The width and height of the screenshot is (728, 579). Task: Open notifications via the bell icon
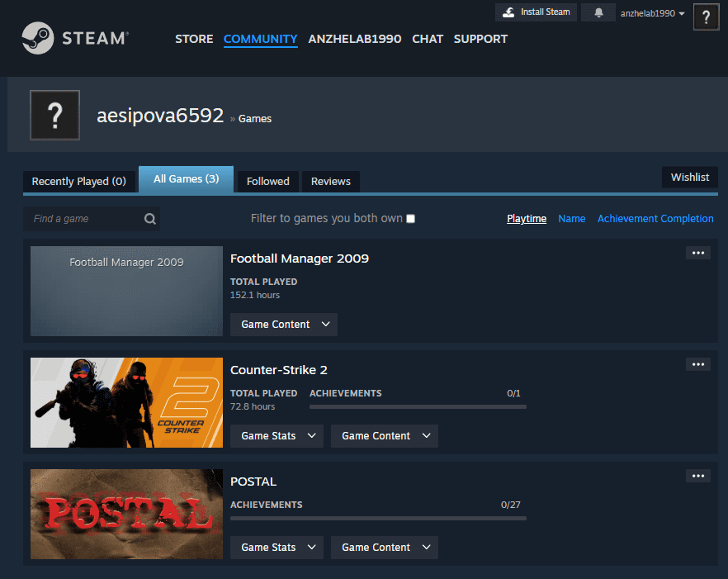pos(598,12)
